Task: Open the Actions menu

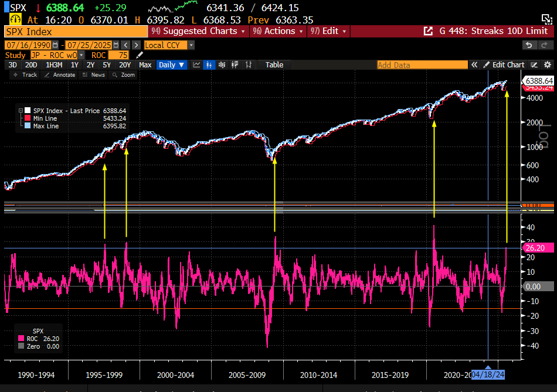Action: pyautogui.click(x=278, y=31)
